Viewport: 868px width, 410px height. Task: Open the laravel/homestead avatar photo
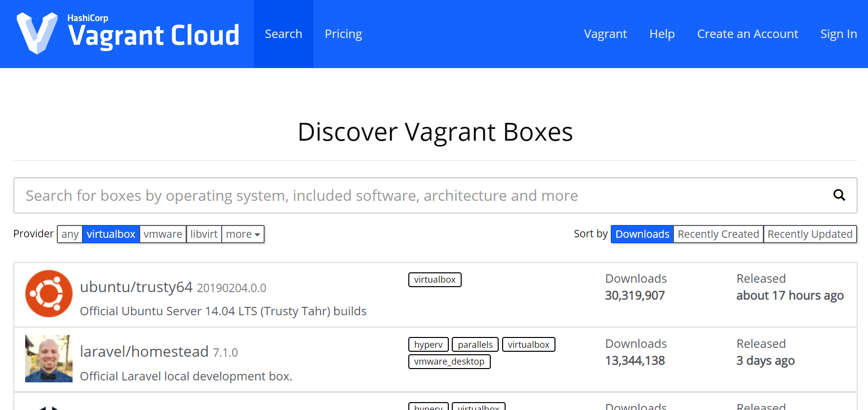(x=49, y=359)
